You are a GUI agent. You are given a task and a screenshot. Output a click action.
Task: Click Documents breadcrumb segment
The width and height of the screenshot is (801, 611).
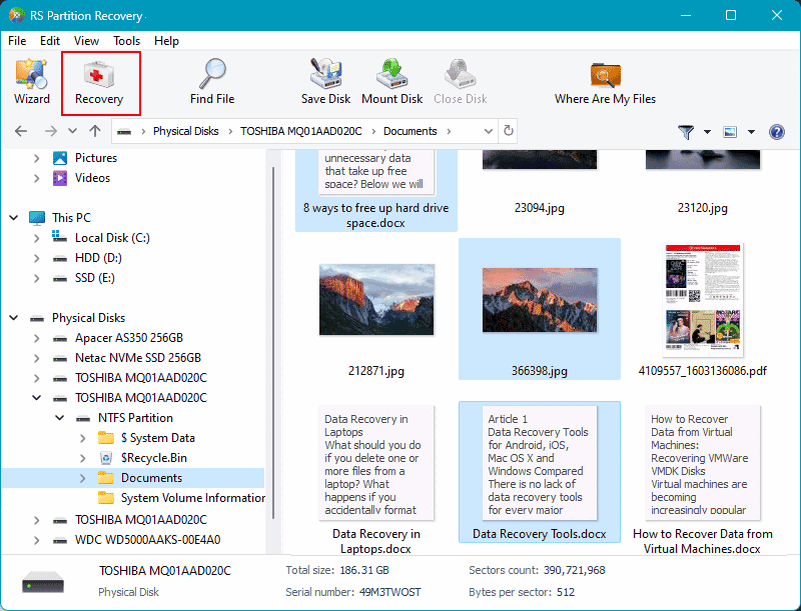pos(410,131)
